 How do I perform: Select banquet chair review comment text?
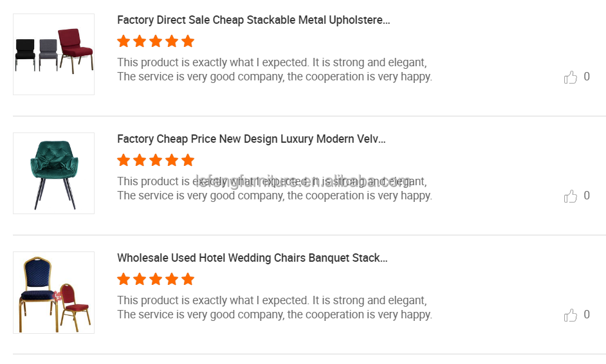275,307
